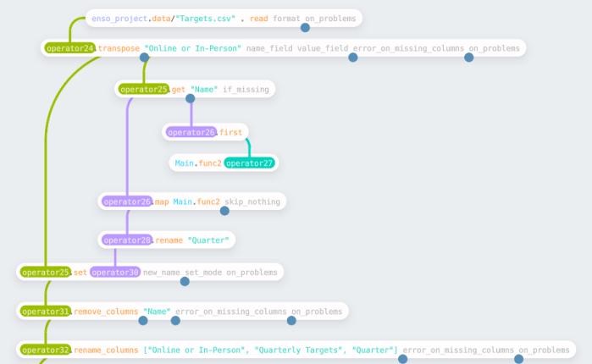Open the format argument on the read node
Image resolution: width=592 pixels, height=364 pixels.
(x=286, y=18)
